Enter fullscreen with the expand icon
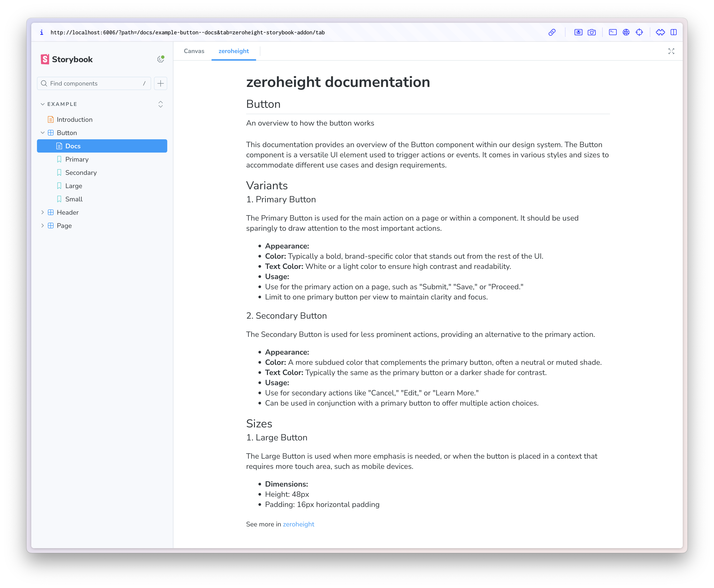 click(671, 51)
